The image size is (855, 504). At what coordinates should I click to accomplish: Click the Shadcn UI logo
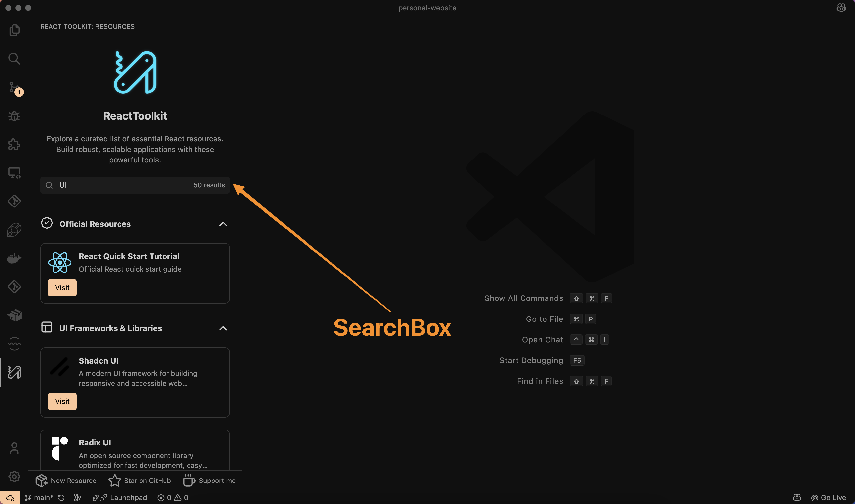point(60,367)
